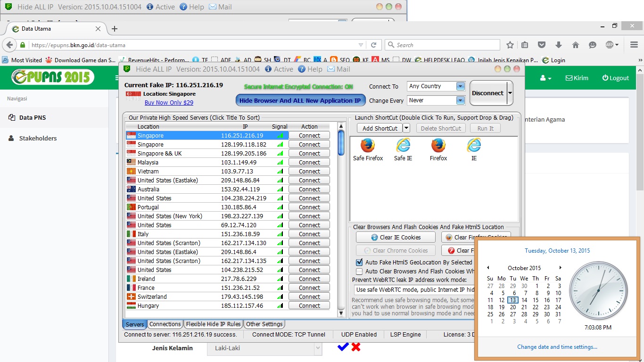Show bookmarks library icon in Firefox toolbar
644x362 pixels.
[525, 45]
